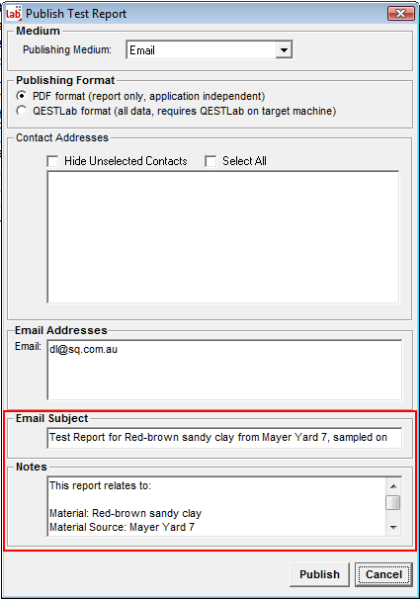Click the Notes scrollbar up arrow
The image size is (420, 600).
393,486
